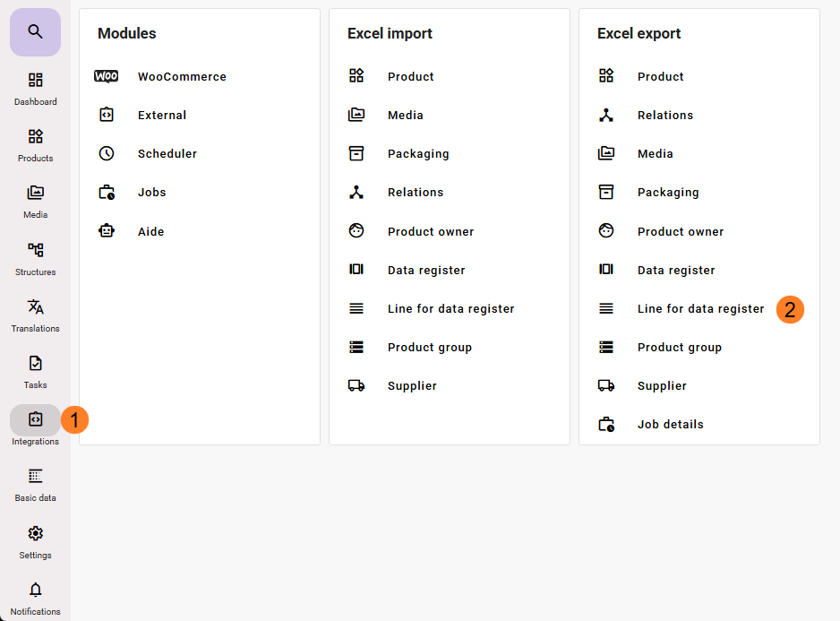Select Relations under Excel export
840x621 pixels.
pos(664,116)
